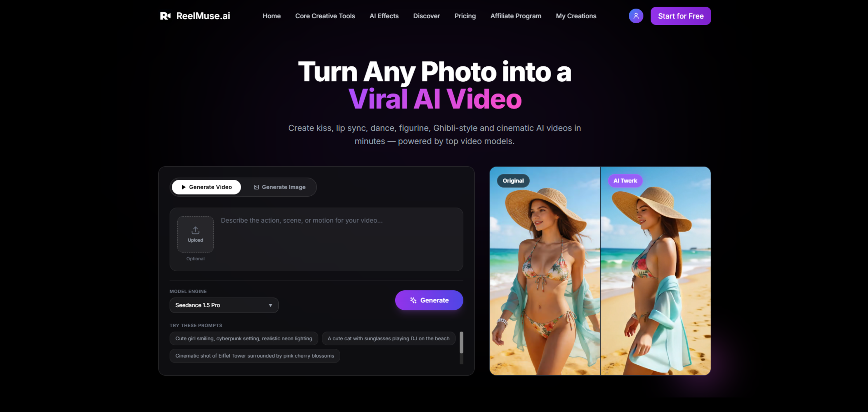Open Core Creative Tools menu
The image size is (868, 412).
pyautogui.click(x=325, y=16)
